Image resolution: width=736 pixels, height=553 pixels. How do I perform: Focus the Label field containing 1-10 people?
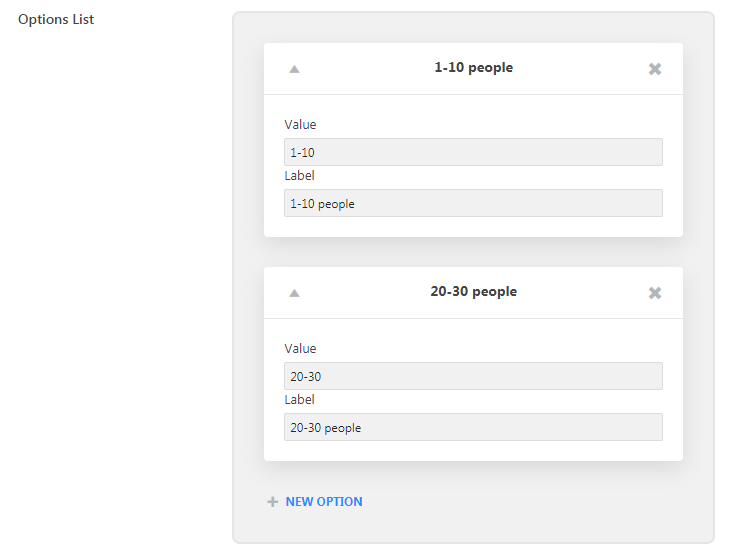473,203
